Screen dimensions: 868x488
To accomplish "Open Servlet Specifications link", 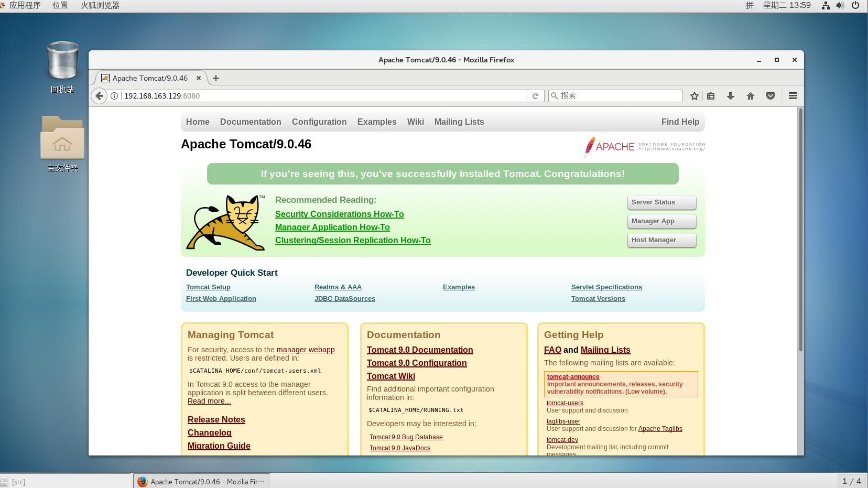I will click(x=606, y=287).
